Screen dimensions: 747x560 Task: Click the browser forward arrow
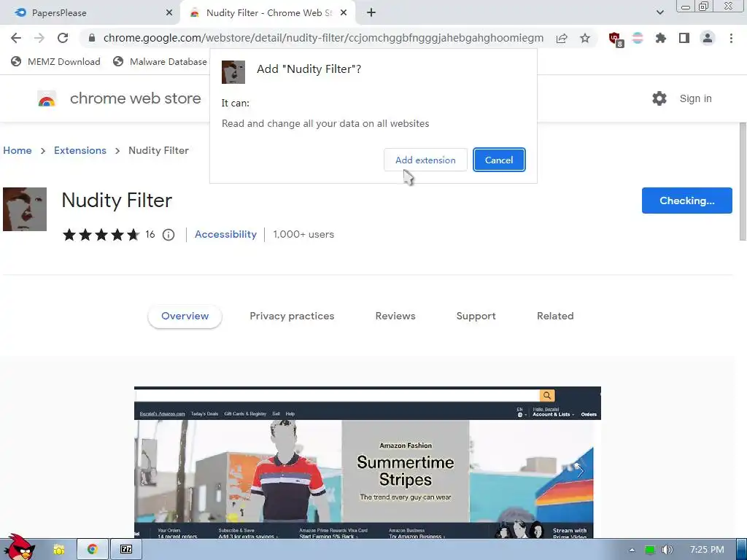click(39, 38)
